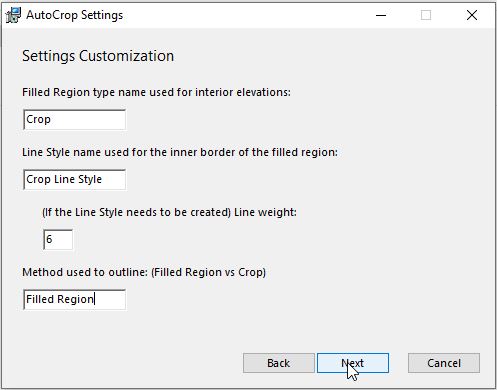The image size is (497, 390).
Task: Select the Line weight field showing 6
Action: pyautogui.click(x=58, y=239)
